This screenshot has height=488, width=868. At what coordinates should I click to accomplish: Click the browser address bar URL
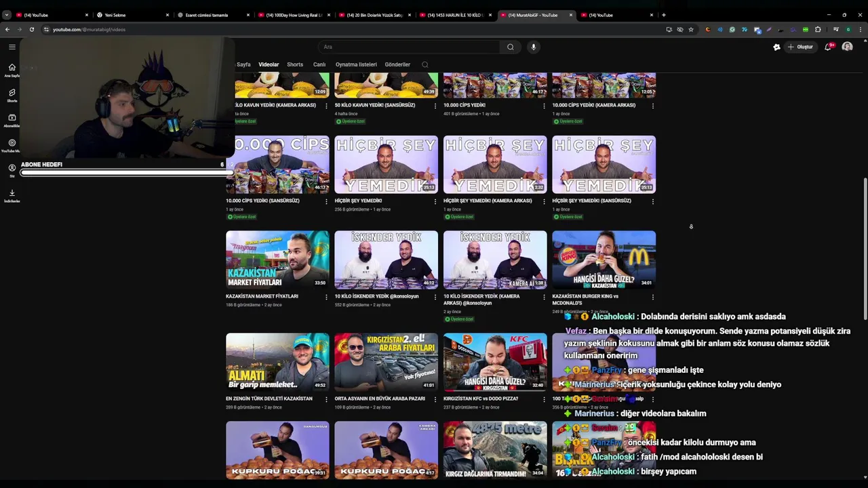point(89,29)
